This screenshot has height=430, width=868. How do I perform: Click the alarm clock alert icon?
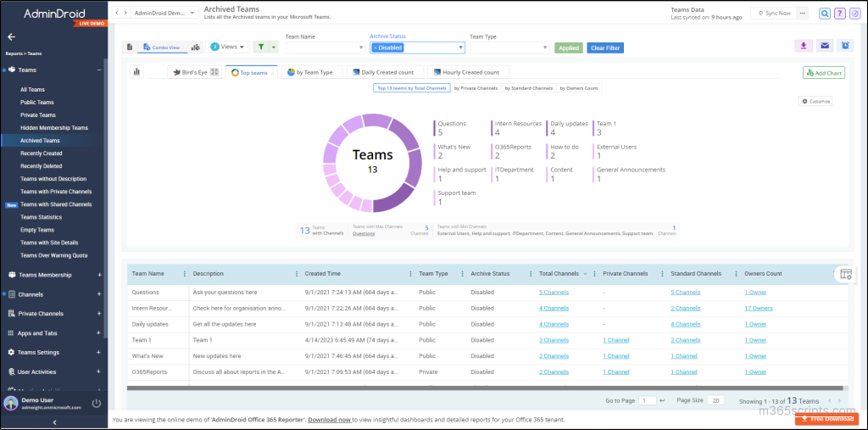pos(845,46)
